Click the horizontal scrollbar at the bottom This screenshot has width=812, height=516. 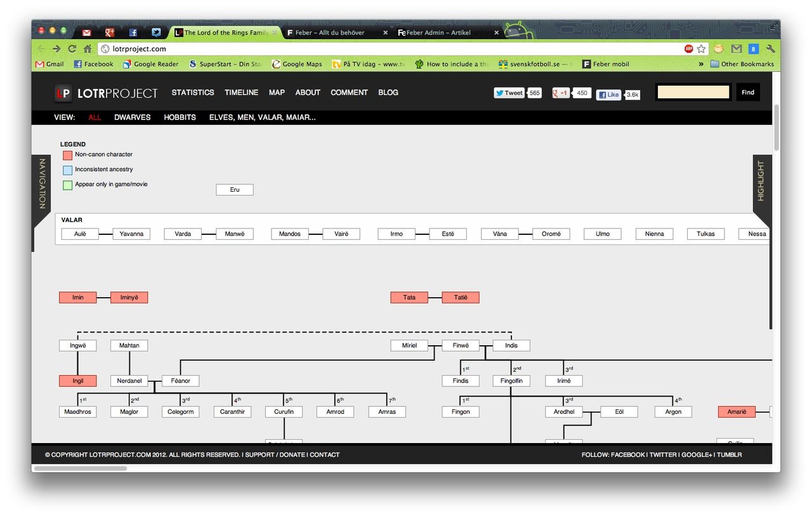[81, 468]
